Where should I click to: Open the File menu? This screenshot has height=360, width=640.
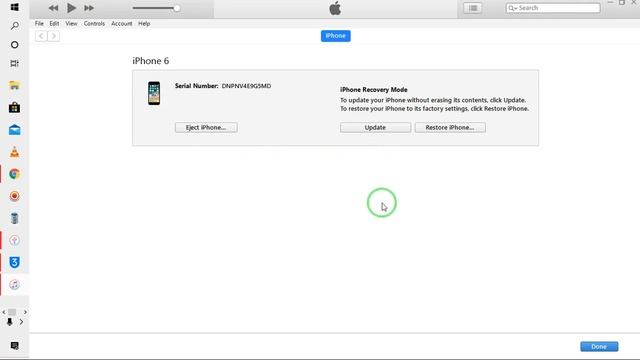(39, 24)
